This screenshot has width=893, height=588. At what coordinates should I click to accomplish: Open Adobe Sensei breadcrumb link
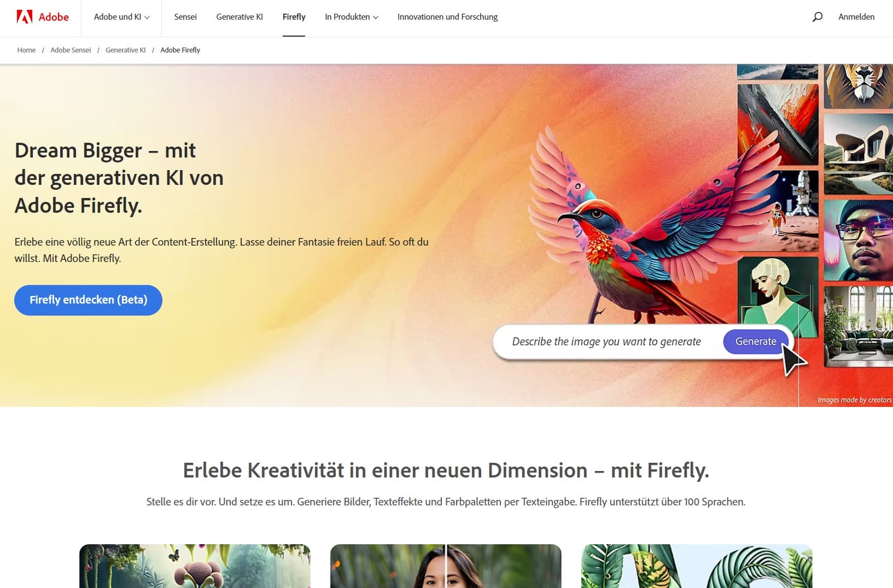pos(71,50)
